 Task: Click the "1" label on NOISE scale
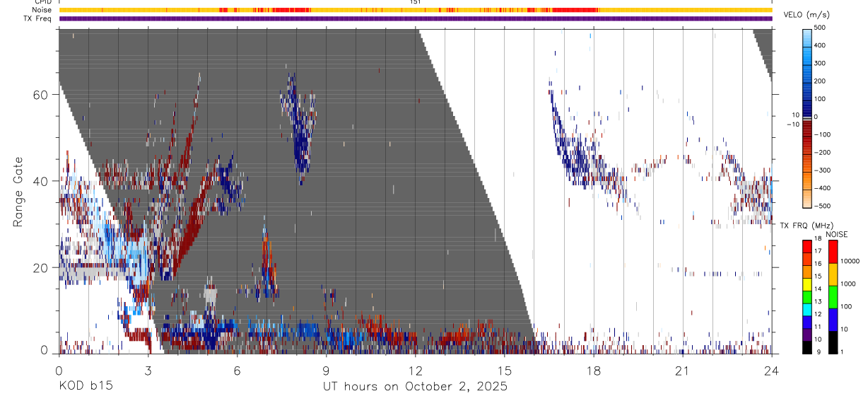[843, 352]
